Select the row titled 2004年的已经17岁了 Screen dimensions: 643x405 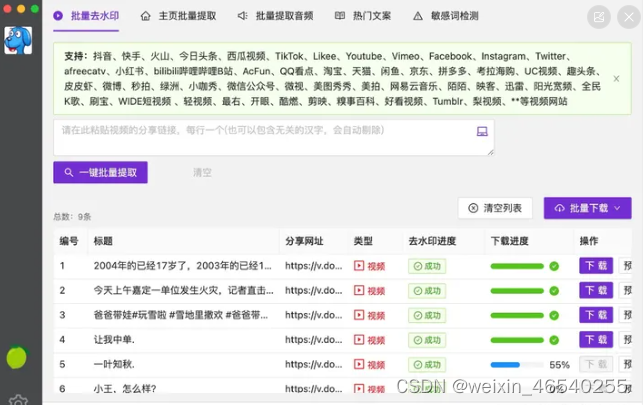coord(342,266)
